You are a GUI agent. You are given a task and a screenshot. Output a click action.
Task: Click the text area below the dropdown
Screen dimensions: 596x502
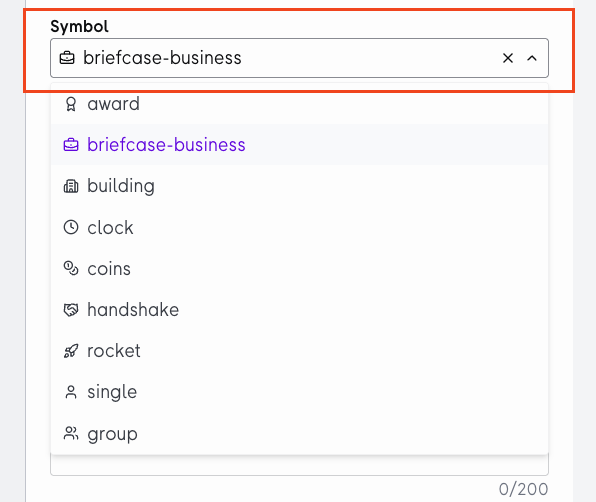click(x=299, y=465)
